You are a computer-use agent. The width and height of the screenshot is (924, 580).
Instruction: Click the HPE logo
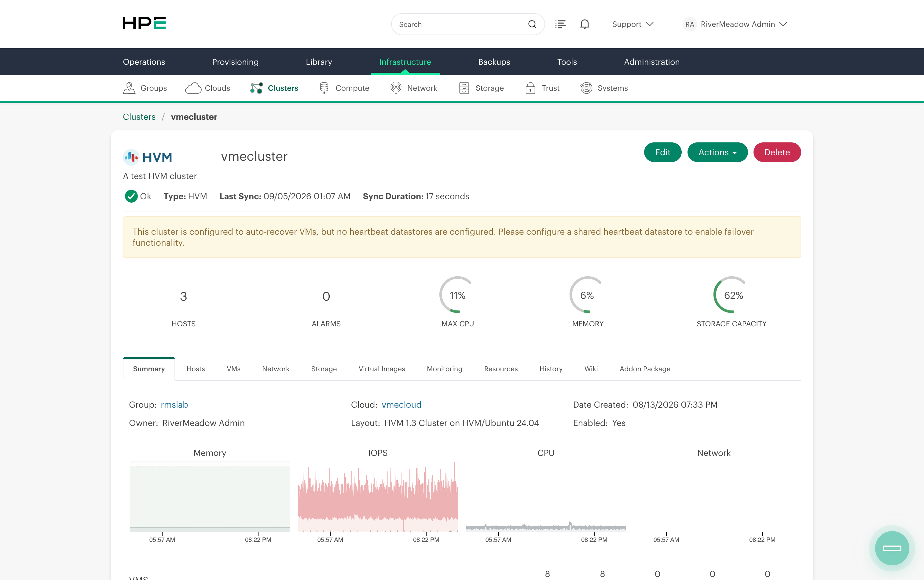pos(144,23)
